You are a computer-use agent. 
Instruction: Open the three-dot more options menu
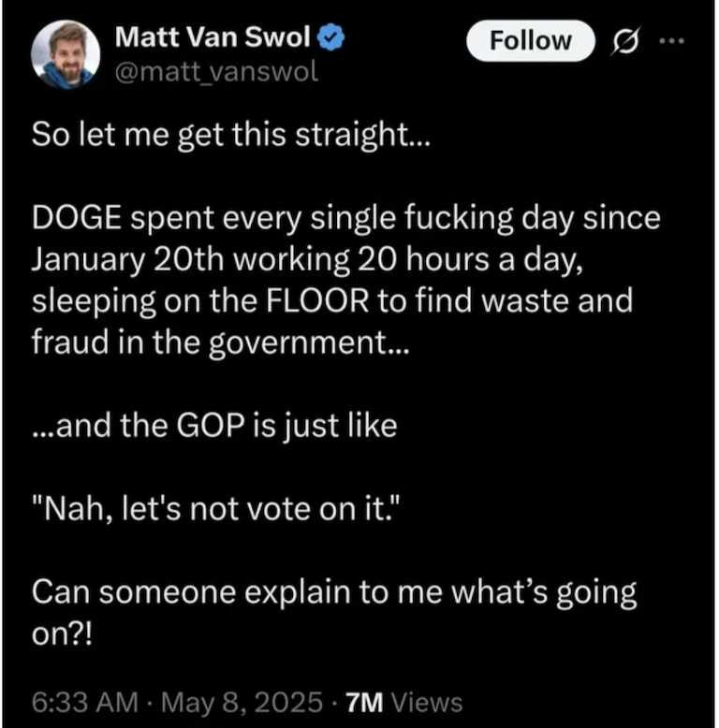(x=671, y=41)
